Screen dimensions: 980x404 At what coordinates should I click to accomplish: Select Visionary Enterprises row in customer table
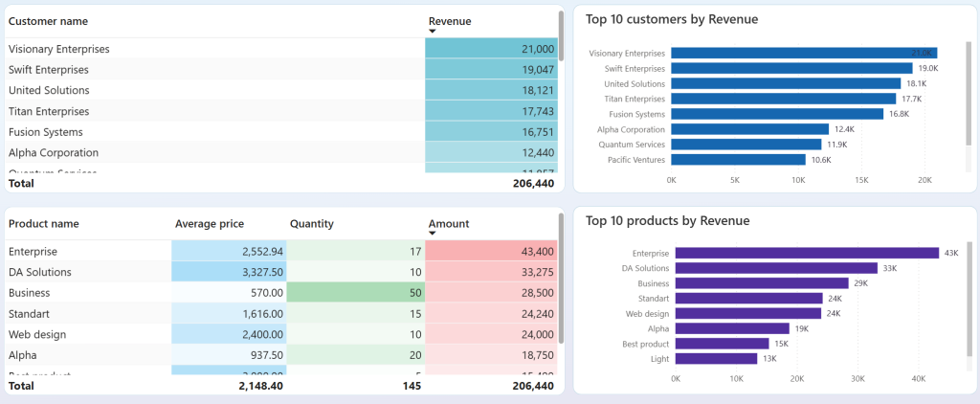tap(58, 49)
